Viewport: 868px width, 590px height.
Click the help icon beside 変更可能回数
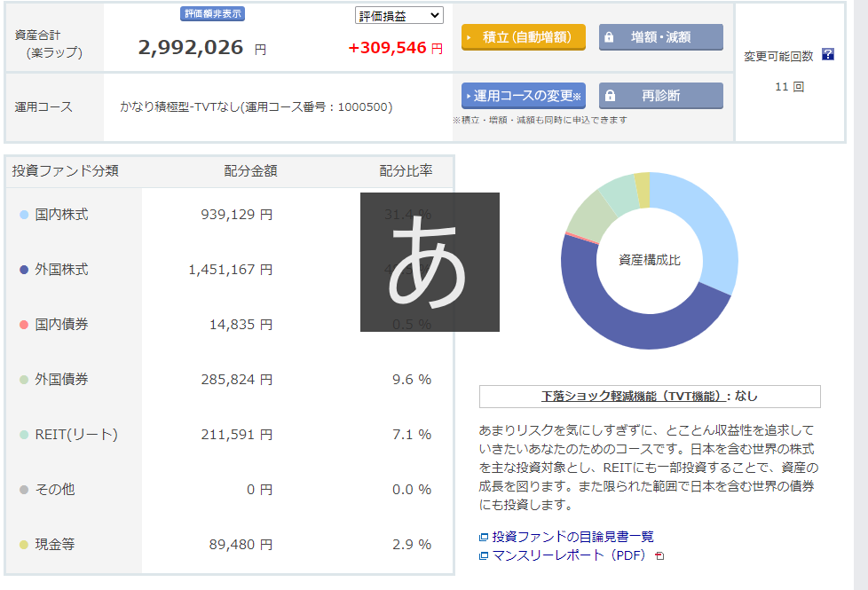(827, 55)
